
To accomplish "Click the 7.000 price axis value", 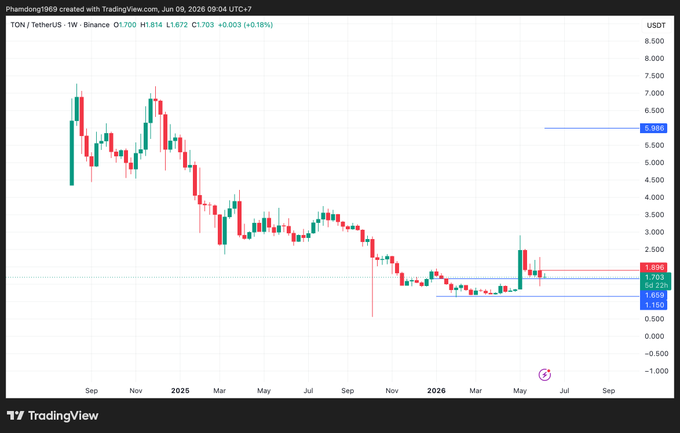I will tap(654, 93).
